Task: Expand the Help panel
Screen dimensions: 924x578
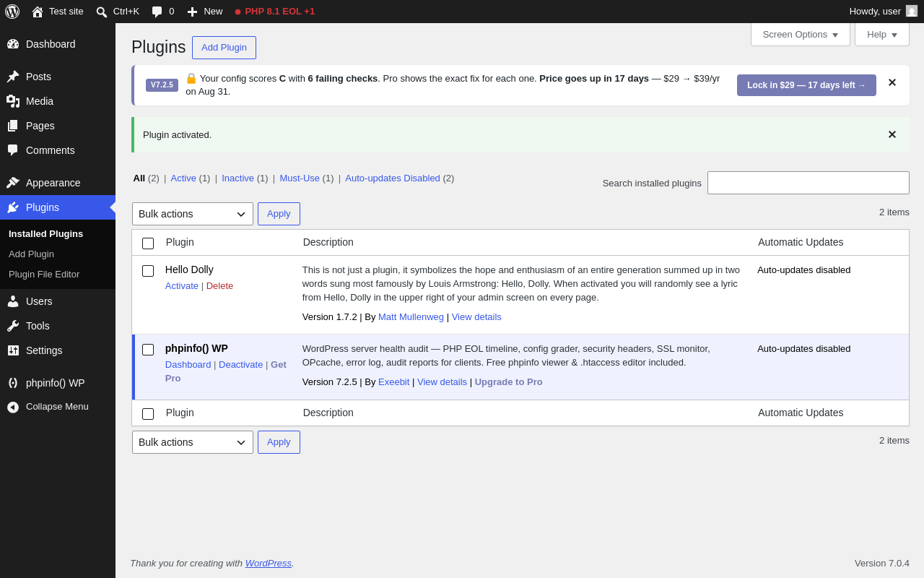Action: (882, 34)
